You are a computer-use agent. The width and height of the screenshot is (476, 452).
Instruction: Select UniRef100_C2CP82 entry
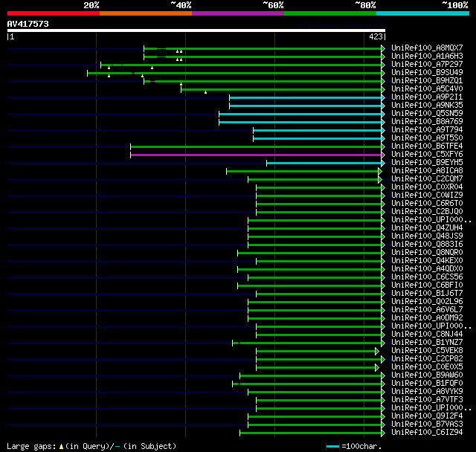[427, 359]
